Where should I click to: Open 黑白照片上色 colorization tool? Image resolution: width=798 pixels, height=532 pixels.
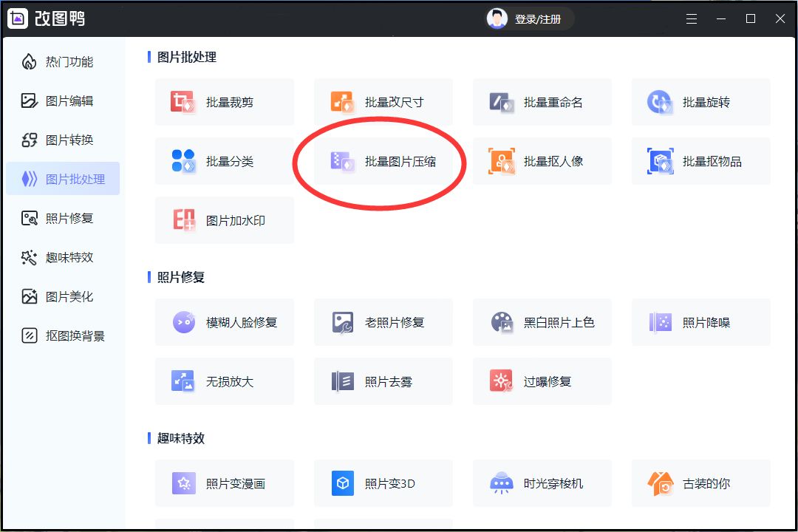click(542, 322)
